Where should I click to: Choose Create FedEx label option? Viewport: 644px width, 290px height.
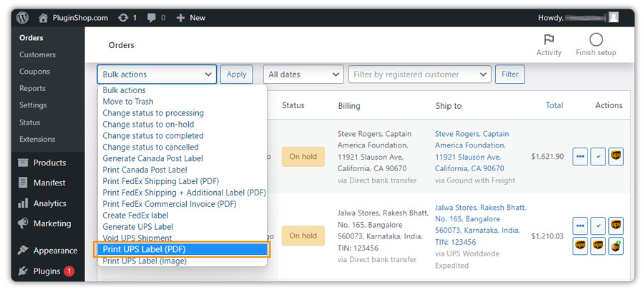click(182, 216)
